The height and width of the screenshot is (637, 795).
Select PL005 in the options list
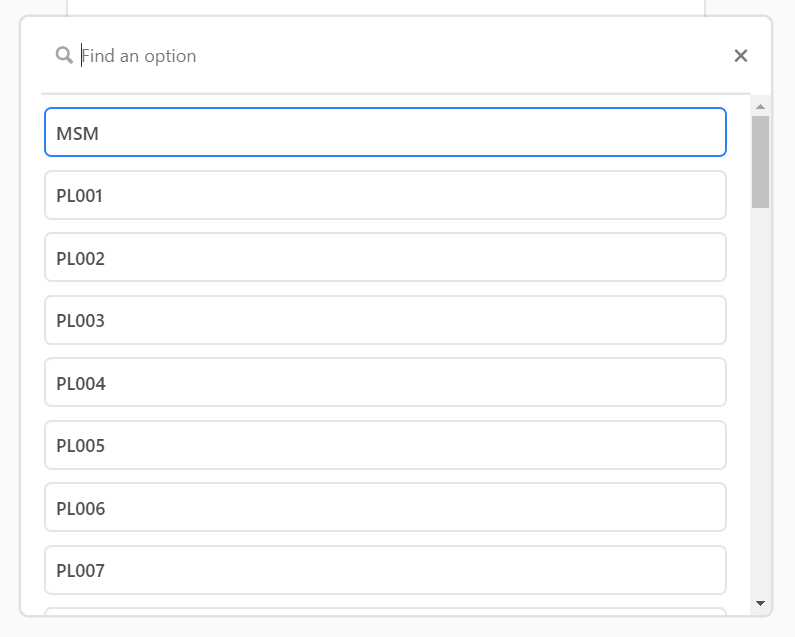click(x=385, y=445)
